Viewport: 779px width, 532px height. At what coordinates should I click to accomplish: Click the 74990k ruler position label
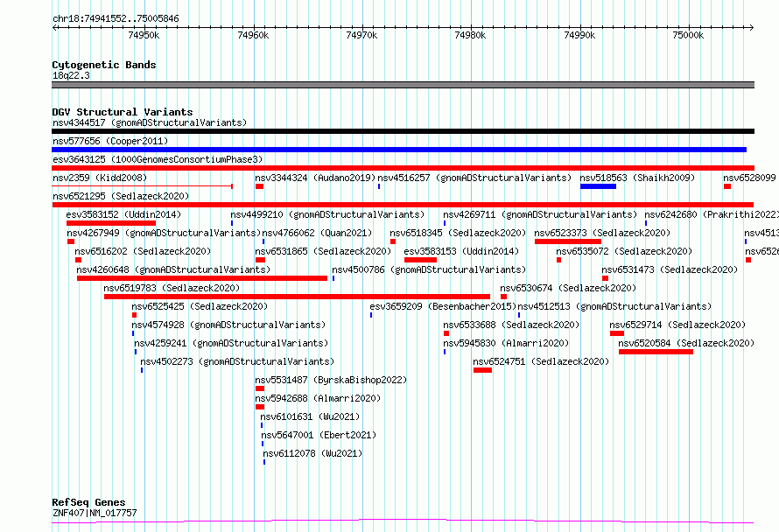coord(579,35)
